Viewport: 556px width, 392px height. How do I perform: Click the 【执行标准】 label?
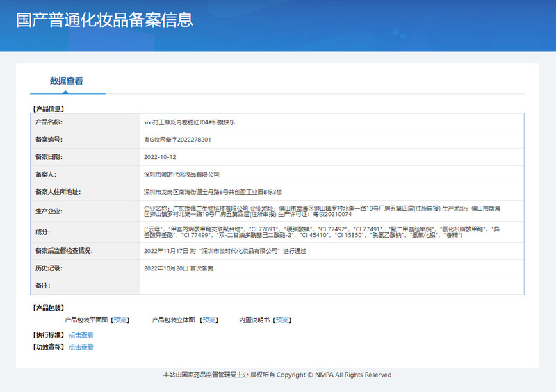click(x=49, y=335)
